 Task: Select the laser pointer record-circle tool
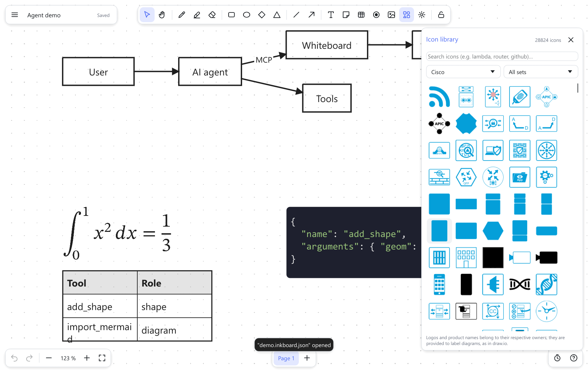(x=376, y=15)
